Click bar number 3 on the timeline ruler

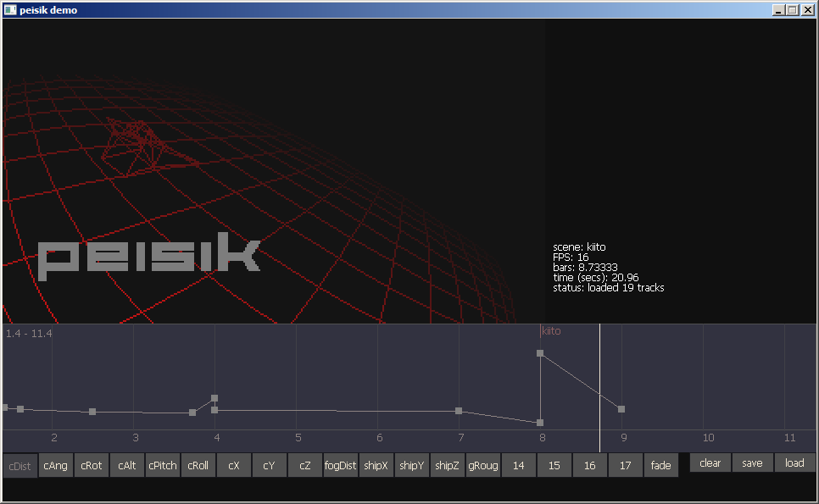pyautogui.click(x=136, y=438)
